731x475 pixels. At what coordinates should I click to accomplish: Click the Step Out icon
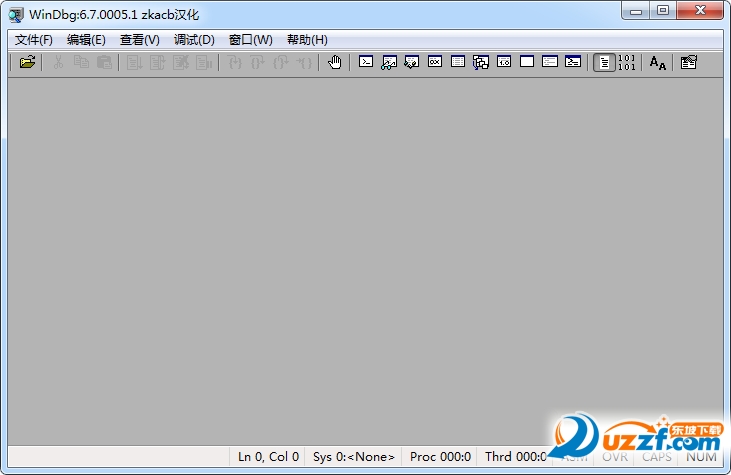coord(281,62)
